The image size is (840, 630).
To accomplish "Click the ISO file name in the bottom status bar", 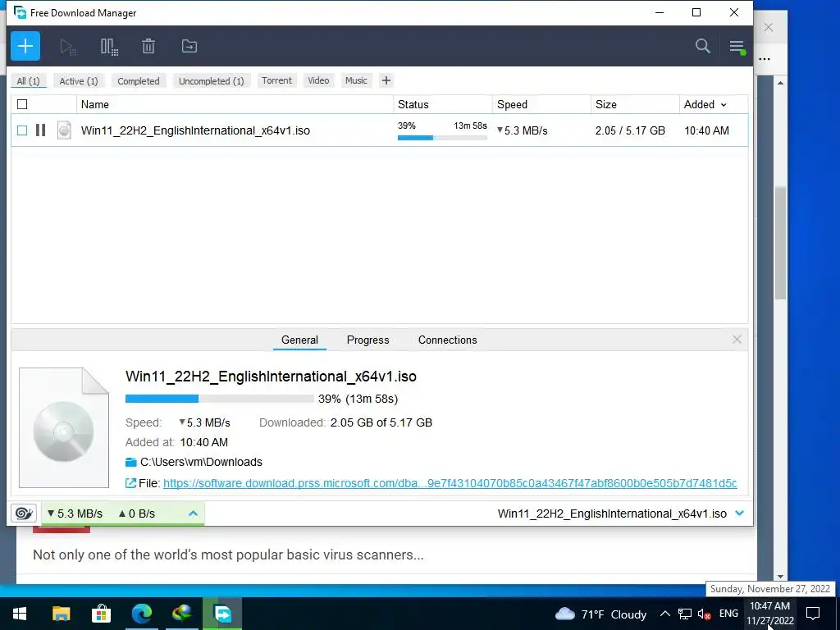I will tap(612, 514).
